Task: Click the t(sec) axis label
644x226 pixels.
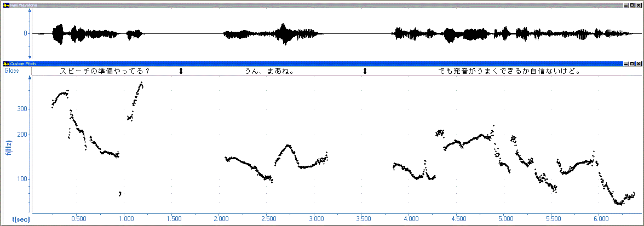Action: coord(21,219)
